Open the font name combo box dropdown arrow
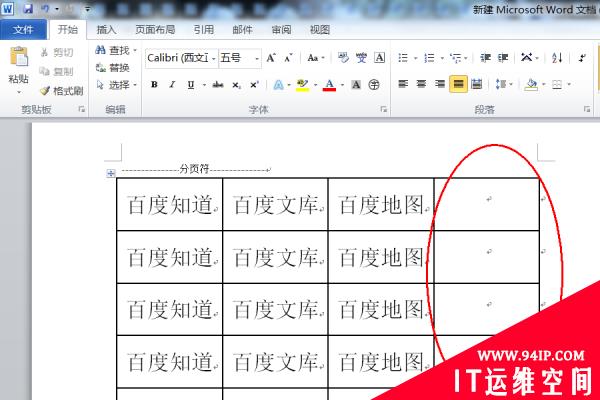 (214, 58)
